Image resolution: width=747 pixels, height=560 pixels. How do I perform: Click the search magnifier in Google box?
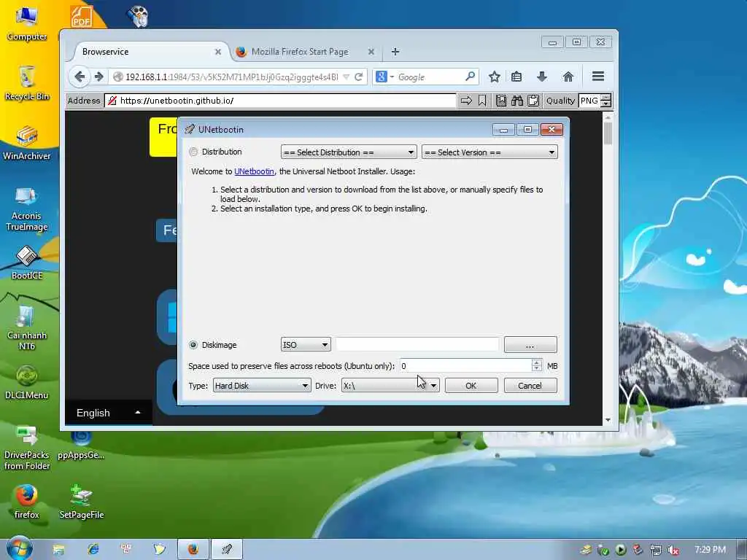tap(471, 76)
